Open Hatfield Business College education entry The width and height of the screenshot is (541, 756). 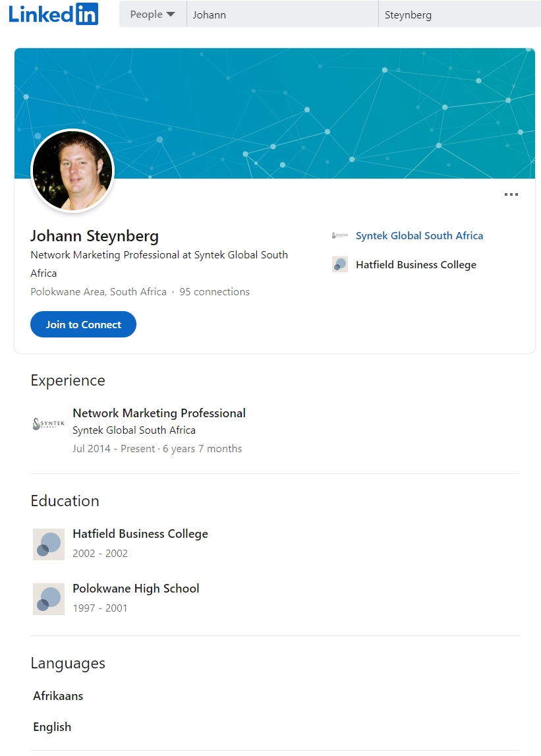pos(140,534)
